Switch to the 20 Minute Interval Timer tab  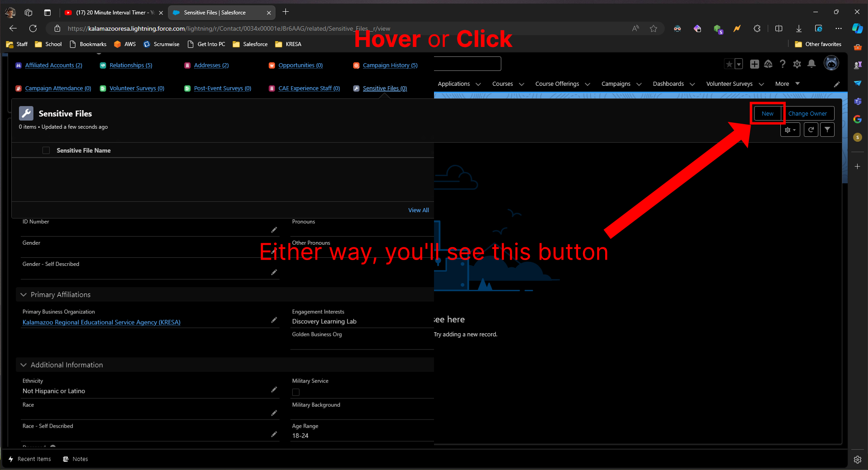[x=113, y=13]
